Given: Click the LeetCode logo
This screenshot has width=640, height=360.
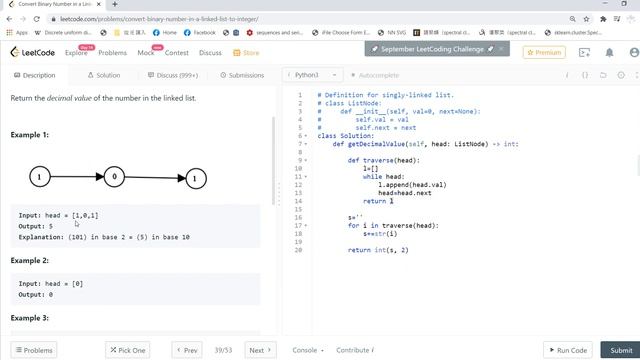Looking at the screenshot, I should point(33,52).
